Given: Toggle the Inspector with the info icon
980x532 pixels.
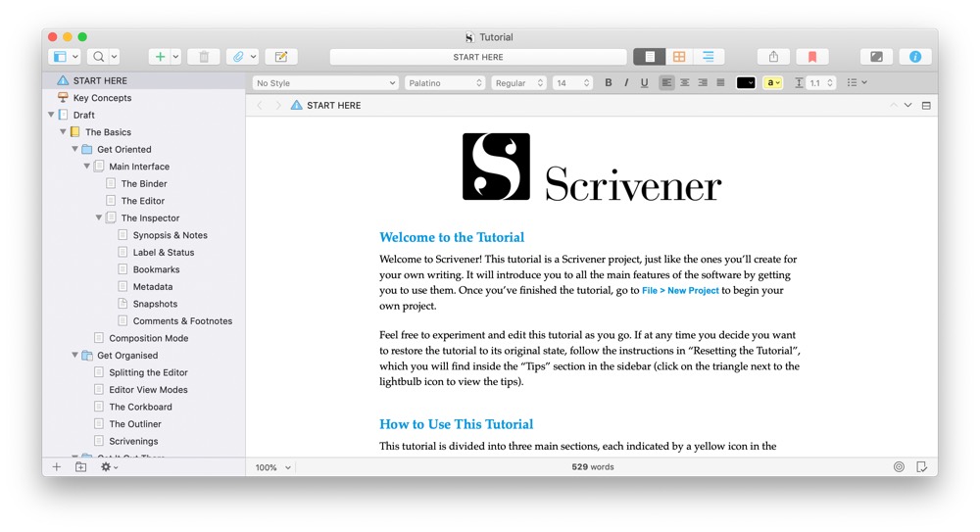Looking at the screenshot, I should [915, 57].
